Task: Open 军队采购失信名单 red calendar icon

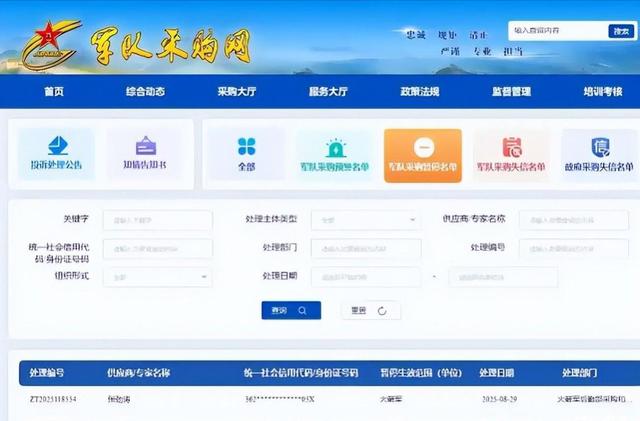Action: 512,147
